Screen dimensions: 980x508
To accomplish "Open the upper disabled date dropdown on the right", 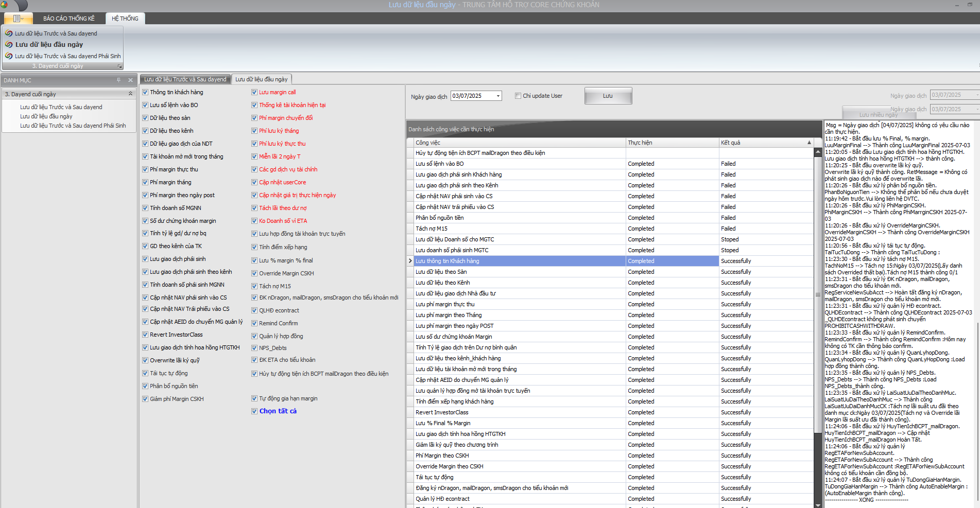I will [x=976, y=95].
